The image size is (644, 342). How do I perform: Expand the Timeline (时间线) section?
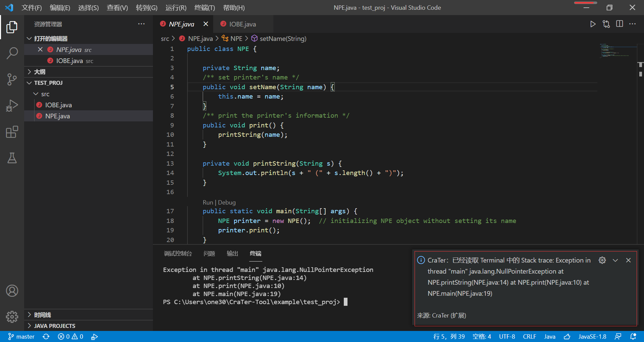29,315
